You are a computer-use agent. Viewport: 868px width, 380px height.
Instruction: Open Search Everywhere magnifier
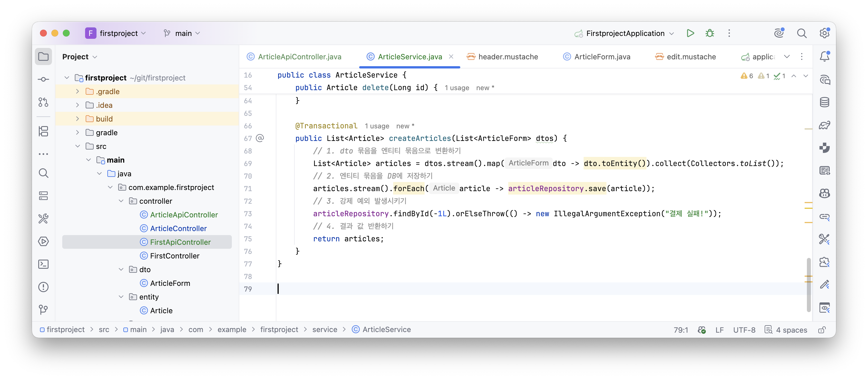pos(802,33)
